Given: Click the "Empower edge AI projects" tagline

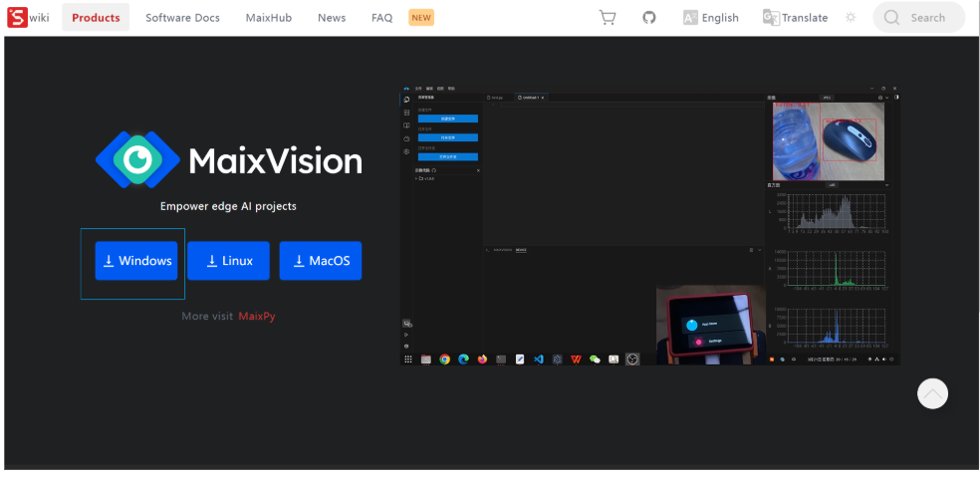Looking at the screenshot, I should 228,206.
